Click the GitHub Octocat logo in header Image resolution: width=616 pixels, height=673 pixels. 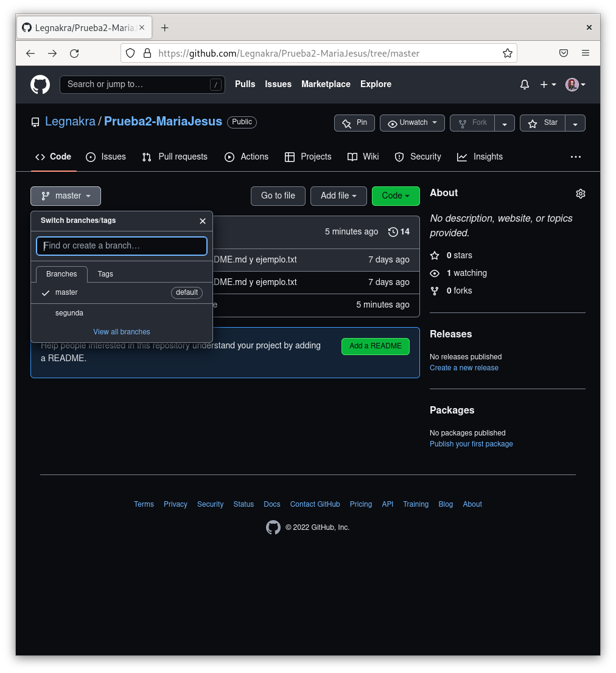pos(40,85)
